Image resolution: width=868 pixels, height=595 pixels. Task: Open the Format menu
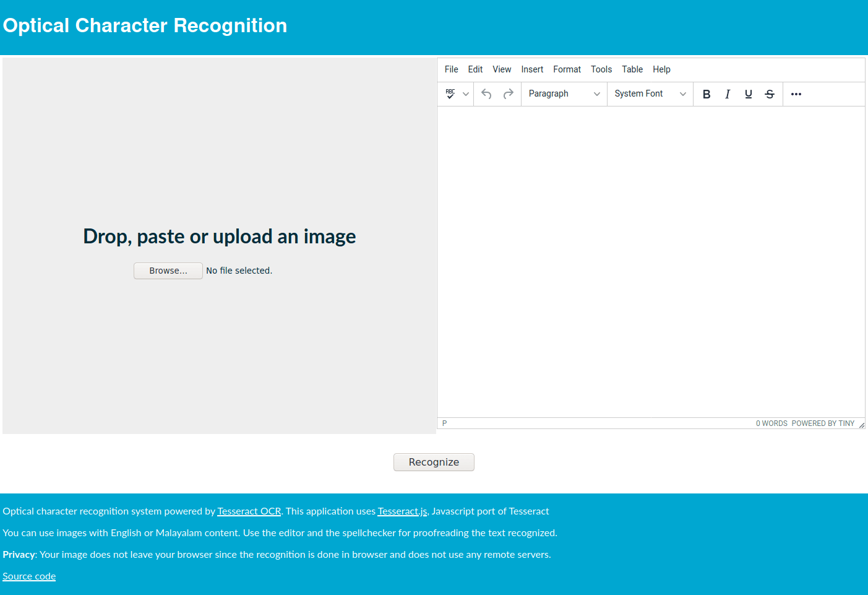(x=567, y=69)
